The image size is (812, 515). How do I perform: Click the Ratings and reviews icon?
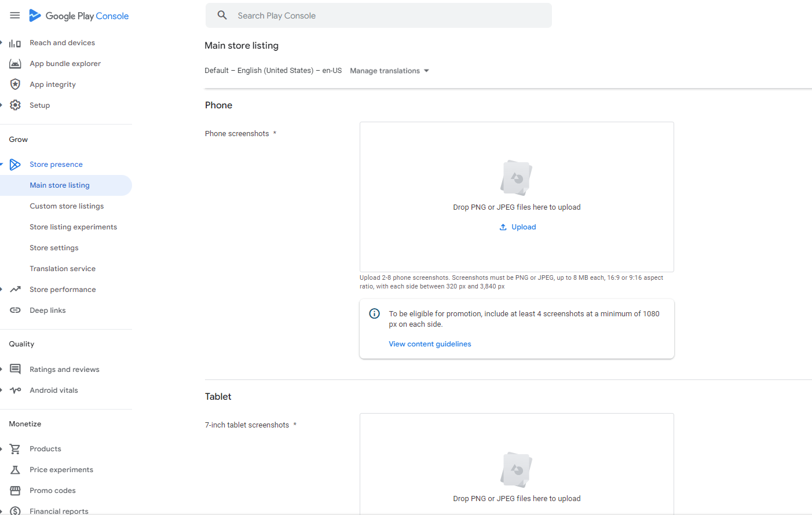pos(14,369)
